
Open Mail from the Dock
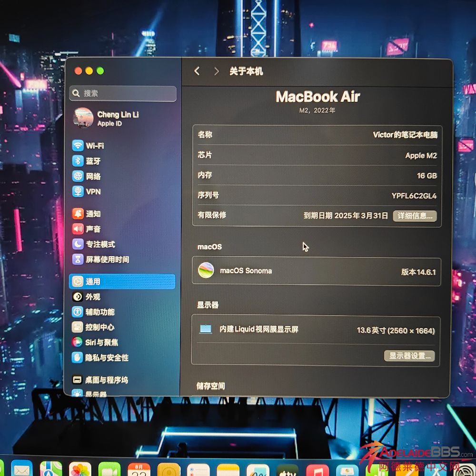[x=22, y=469]
